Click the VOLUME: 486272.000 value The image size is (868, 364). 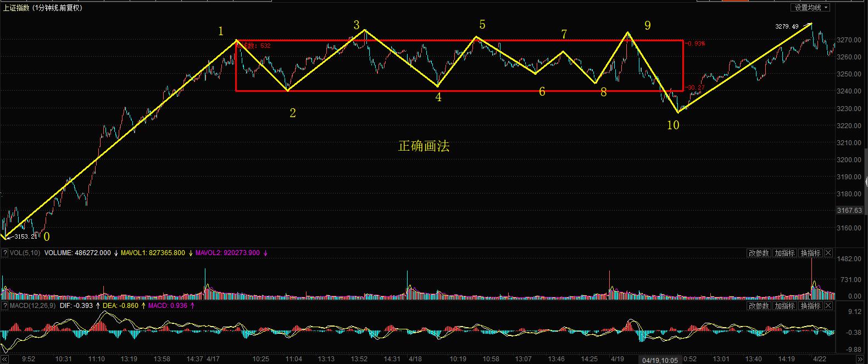tap(77, 253)
